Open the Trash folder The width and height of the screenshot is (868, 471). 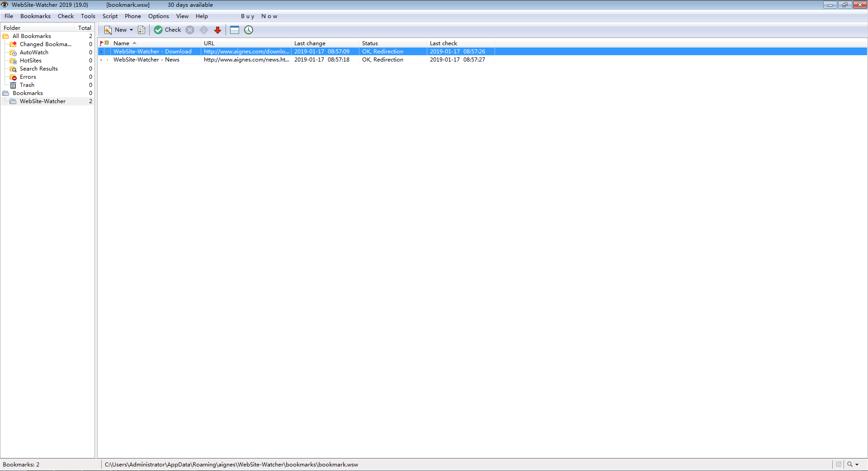[27, 85]
